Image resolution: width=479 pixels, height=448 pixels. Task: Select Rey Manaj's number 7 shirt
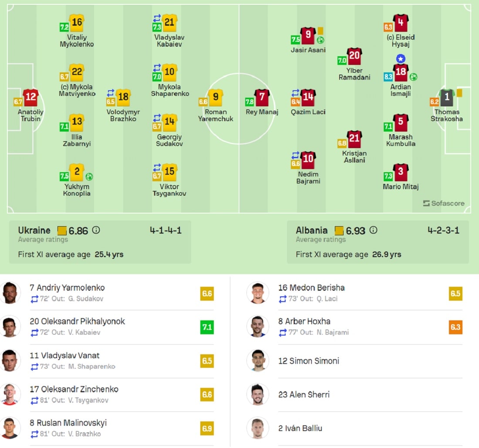pyautogui.click(x=262, y=97)
